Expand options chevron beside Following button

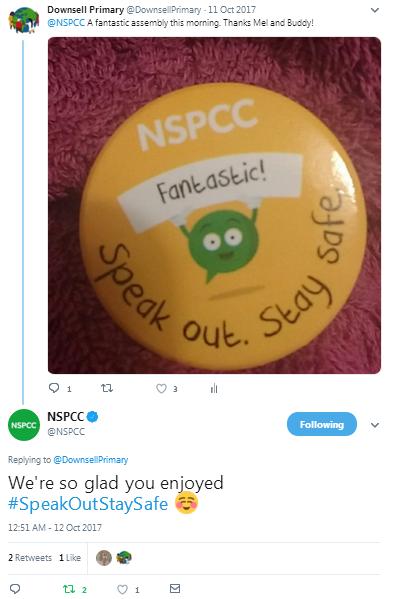[375, 425]
